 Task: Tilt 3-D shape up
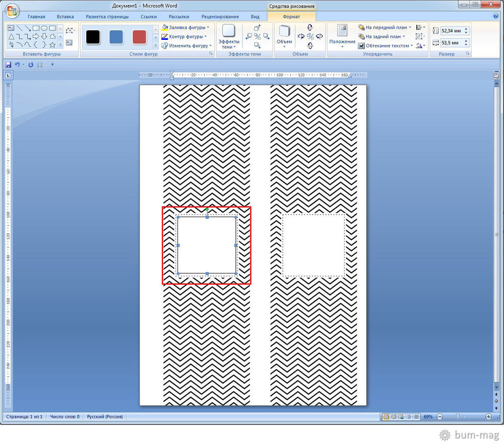click(310, 28)
